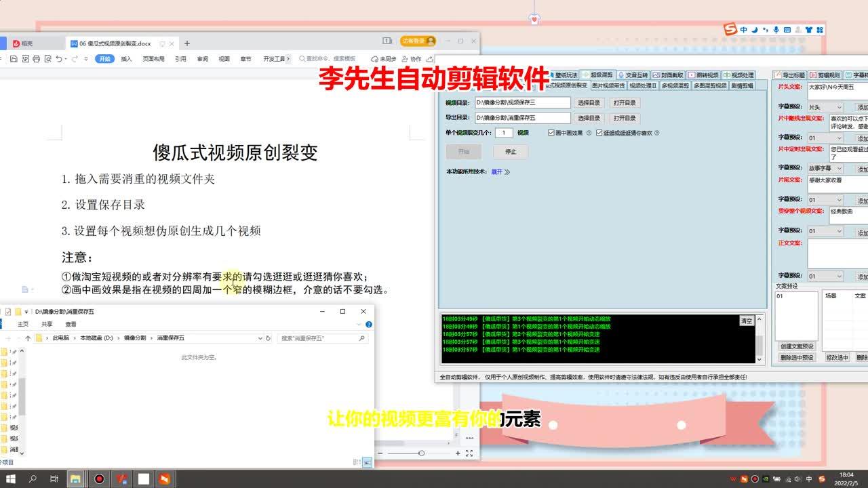Click the redo arrow in WPS
The image size is (868, 488).
pos(75,59)
